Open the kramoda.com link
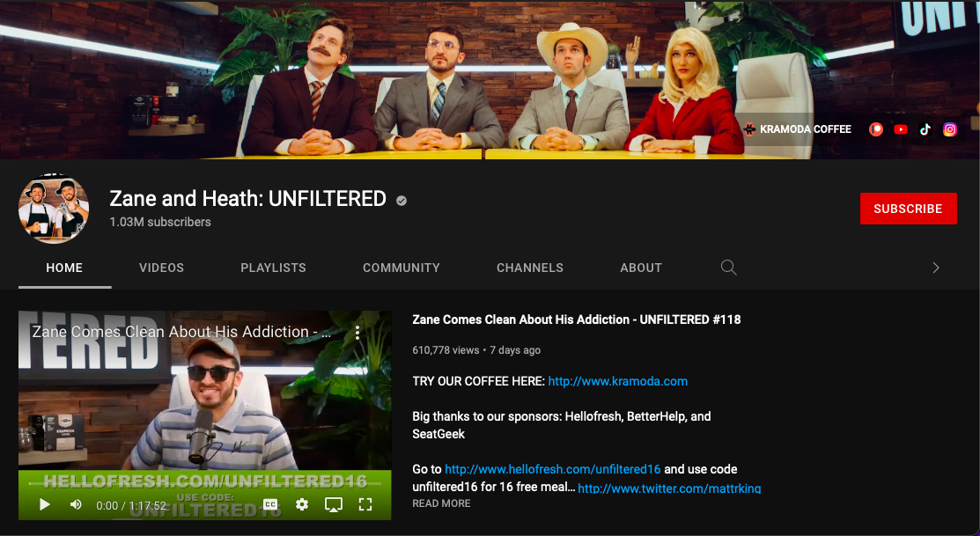Screen dimensions: 980x536 (x=617, y=381)
